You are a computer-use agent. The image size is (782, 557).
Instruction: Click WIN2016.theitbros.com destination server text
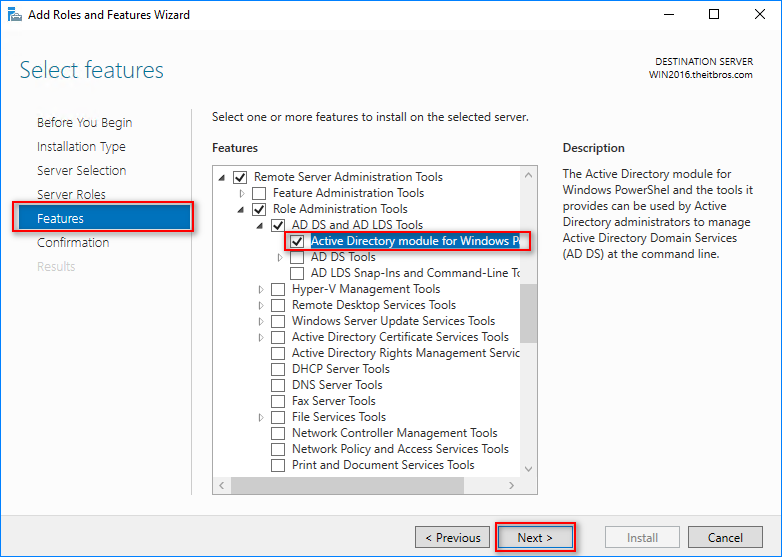pyautogui.click(x=700, y=75)
